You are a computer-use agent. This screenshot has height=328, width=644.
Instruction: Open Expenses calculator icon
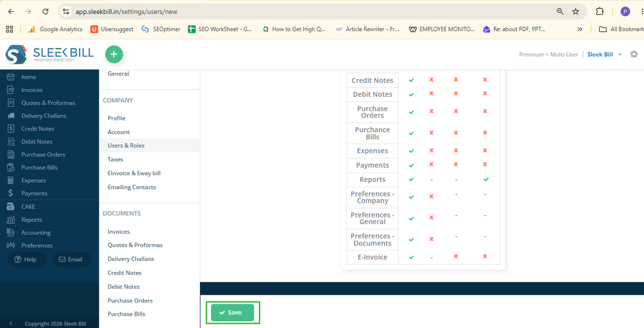point(11,180)
